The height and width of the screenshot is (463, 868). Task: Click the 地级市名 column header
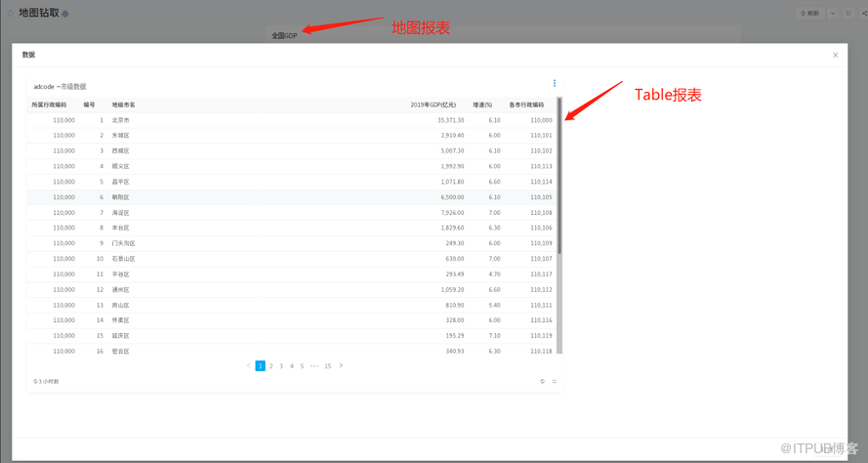(124, 105)
